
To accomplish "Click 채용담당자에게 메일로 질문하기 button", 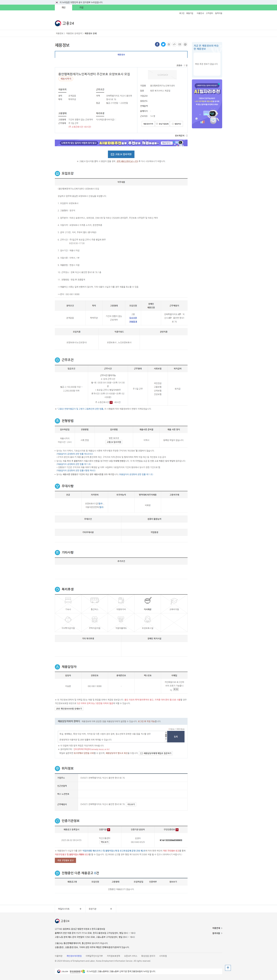I will coord(156,753).
